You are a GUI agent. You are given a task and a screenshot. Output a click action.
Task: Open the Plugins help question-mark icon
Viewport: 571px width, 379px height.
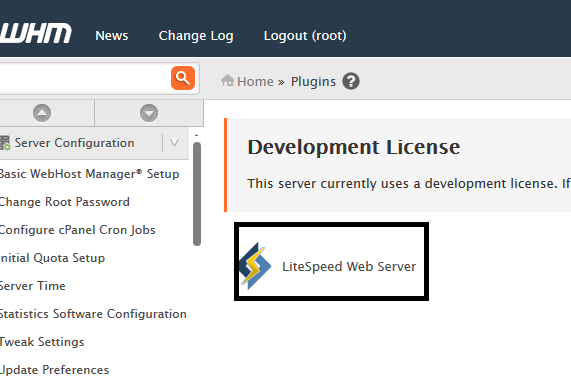(351, 81)
